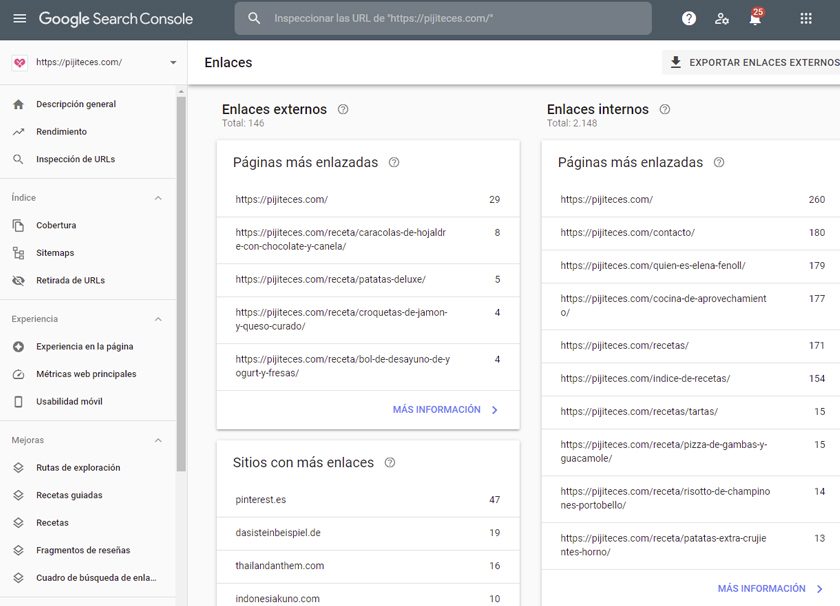Click the URL inspection search field
Viewport: 840px width, 606px height.
coord(443,18)
